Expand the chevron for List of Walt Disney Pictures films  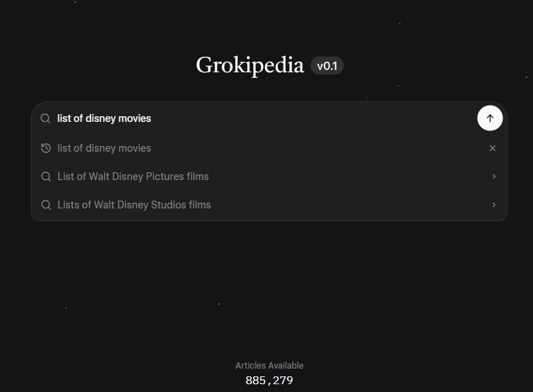[x=494, y=177]
